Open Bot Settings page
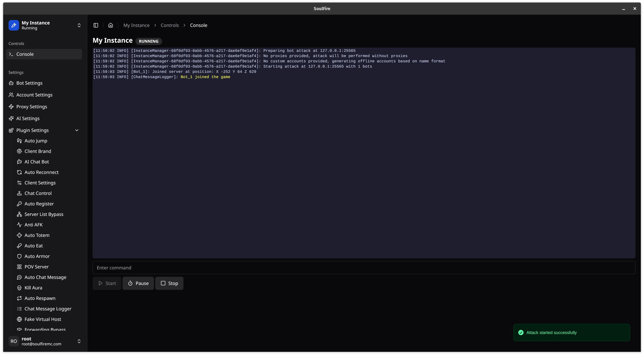Viewport: 644px width, 355px height. point(29,83)
